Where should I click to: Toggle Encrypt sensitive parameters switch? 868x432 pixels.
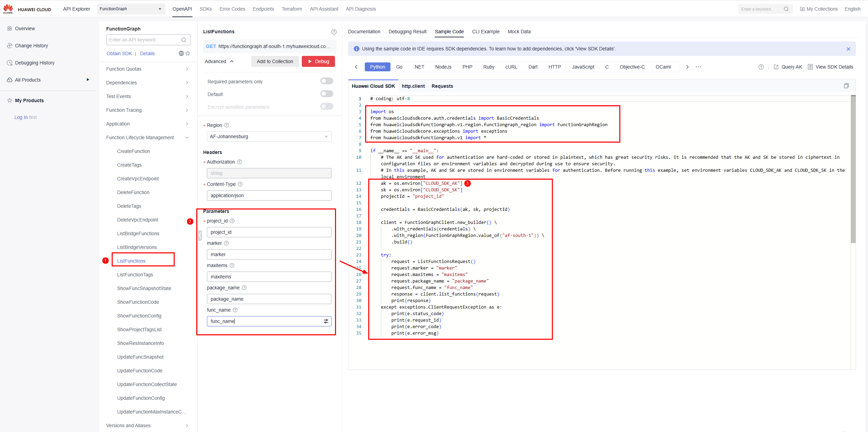(x=326, y=107)
